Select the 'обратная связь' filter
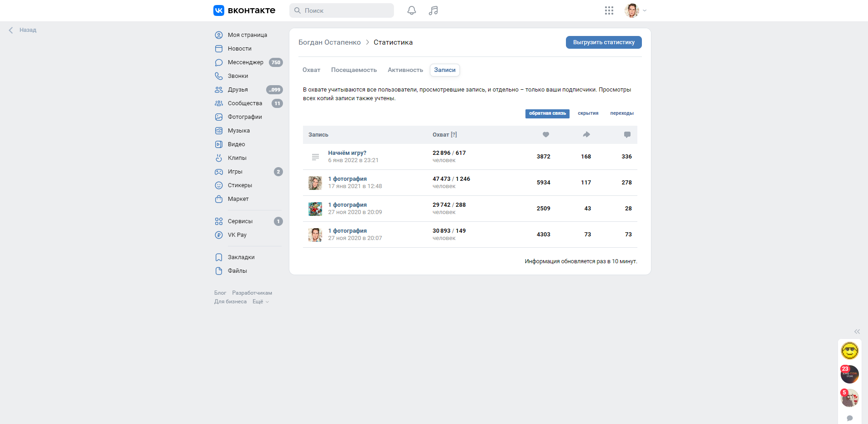The height and width of the screenshot is (424, 868). click(547, 113)
